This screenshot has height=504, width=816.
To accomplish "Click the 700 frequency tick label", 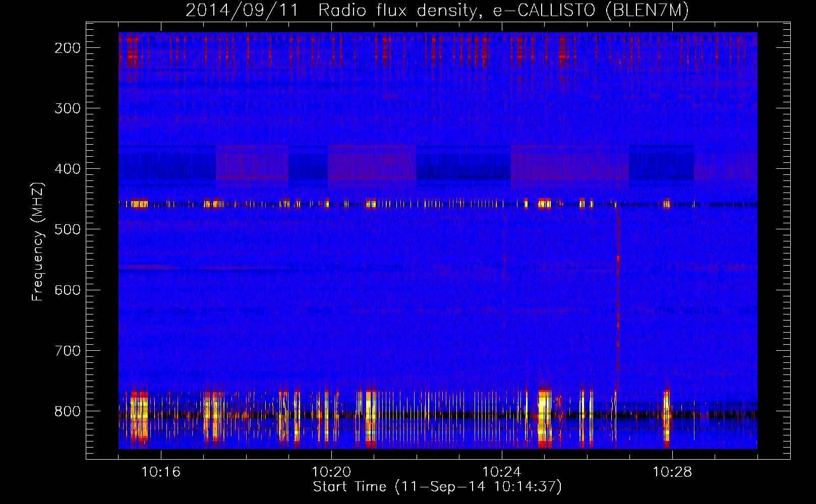I will 68,350.
